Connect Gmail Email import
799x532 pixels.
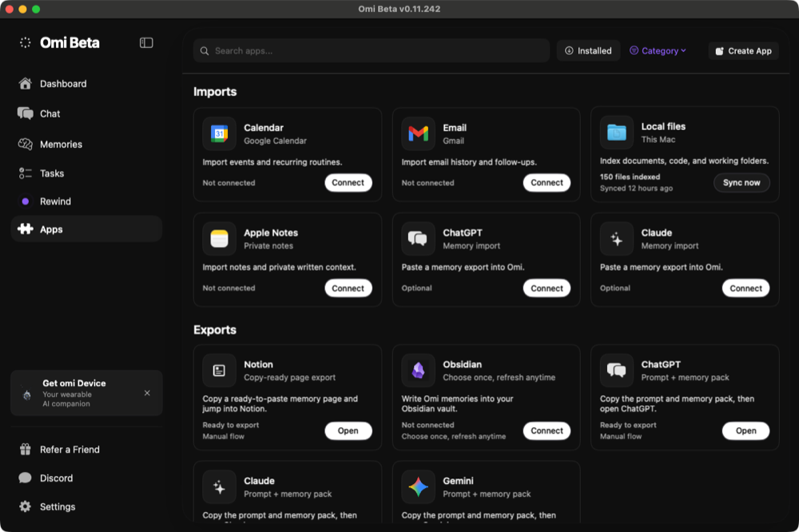547,182
